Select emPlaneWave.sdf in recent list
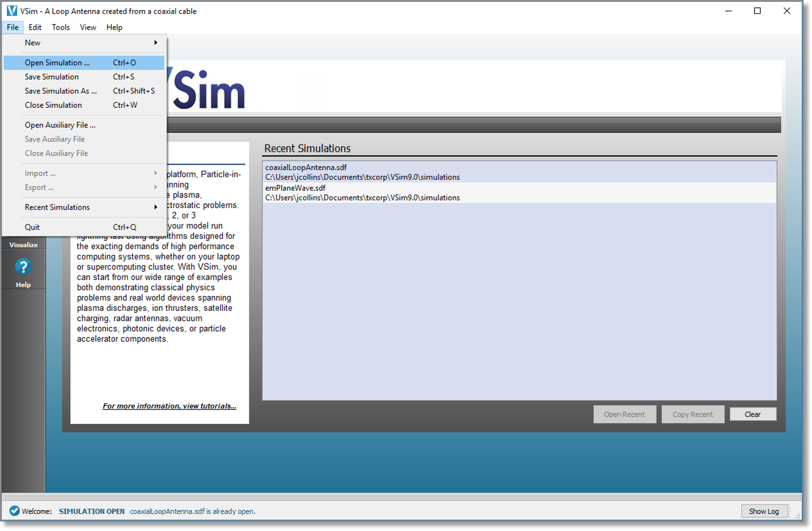Viewport: 812px width, 531px height. 519,192
